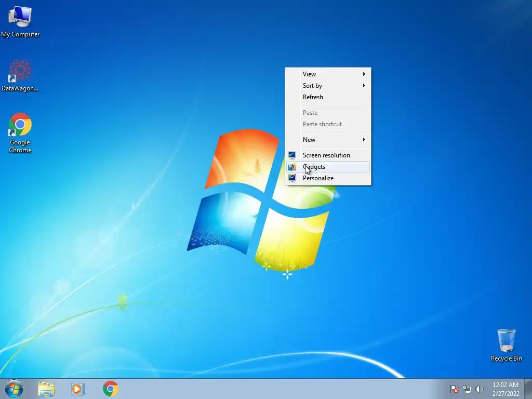Expand the arrow beside Sort by
The image size is (532, 399).
coord(364,86)
